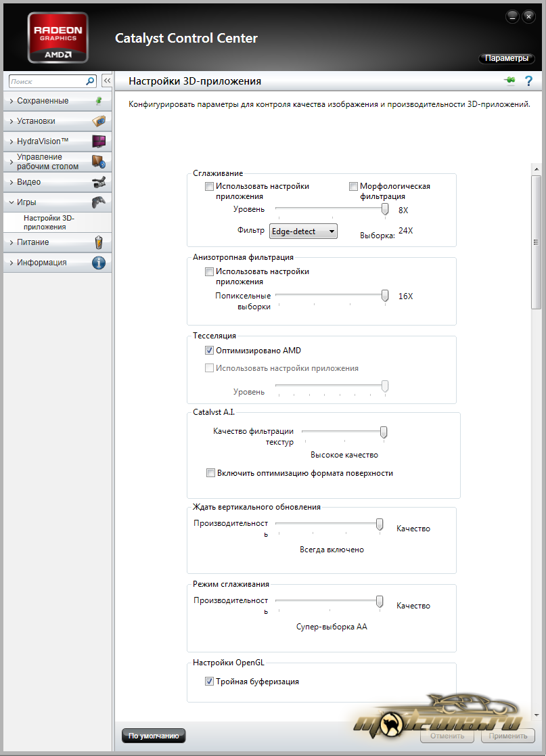The height and width of the screenshot is (756, 546).
Task: Open the Параметры menu button
Action: click(507, 58)
